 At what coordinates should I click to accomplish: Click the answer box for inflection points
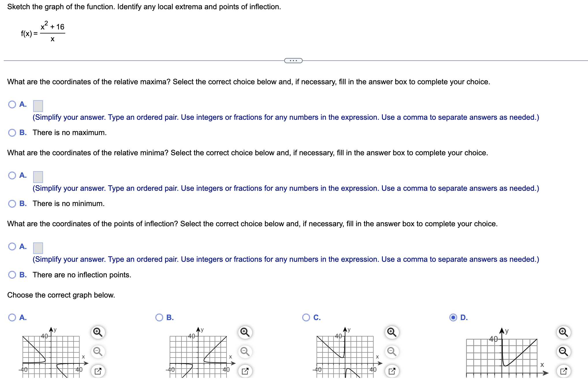point(38,248)
